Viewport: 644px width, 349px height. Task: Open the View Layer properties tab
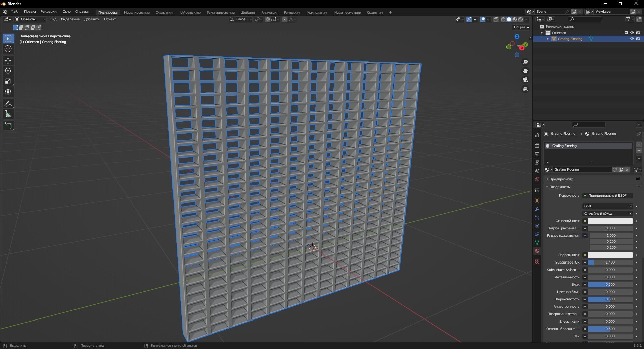point(537,162)
